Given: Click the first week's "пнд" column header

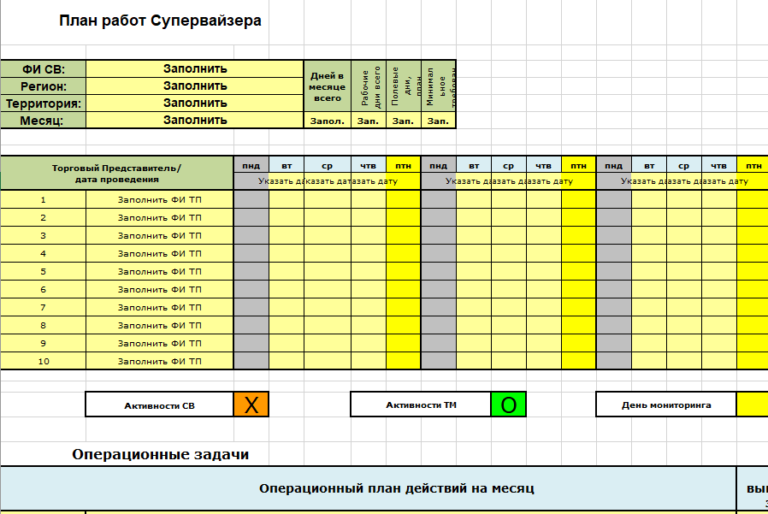Looking at the screenshot, I should click(x=251, y=166).
